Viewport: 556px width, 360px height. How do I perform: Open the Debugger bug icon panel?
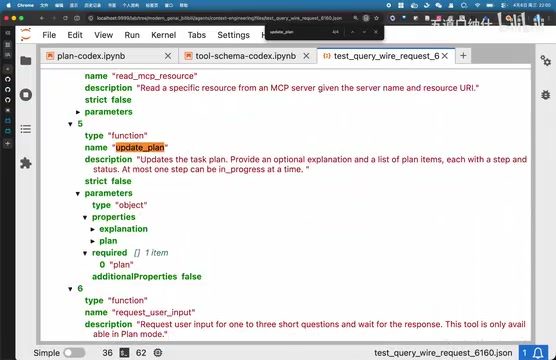545,95
